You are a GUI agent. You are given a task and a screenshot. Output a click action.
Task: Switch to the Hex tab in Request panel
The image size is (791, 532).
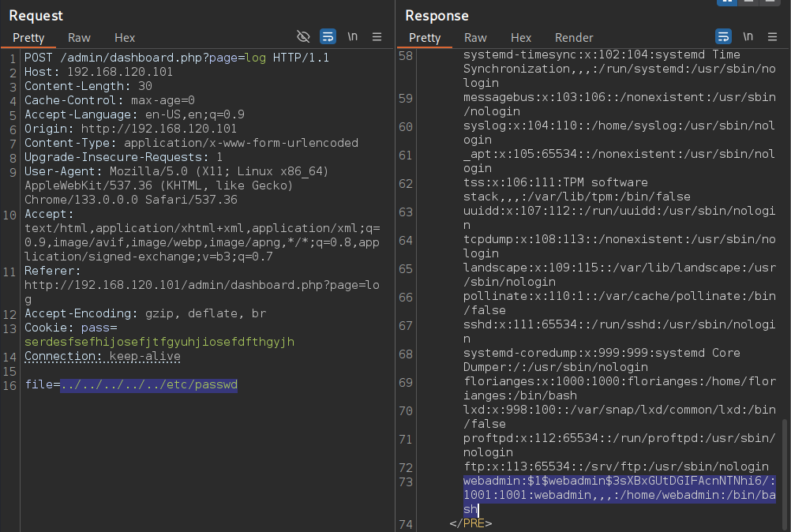click(x=125, y=38)
